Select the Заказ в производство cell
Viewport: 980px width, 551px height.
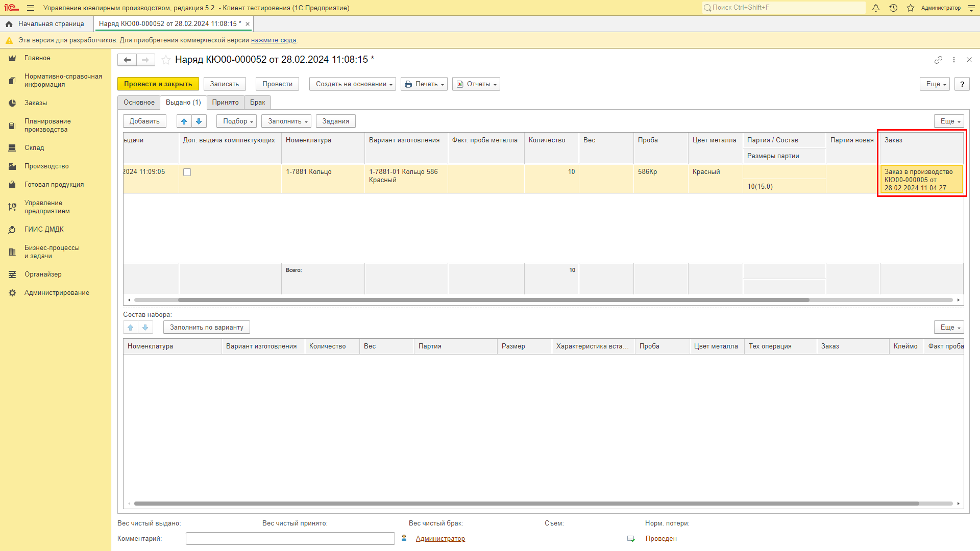[922, 180]
